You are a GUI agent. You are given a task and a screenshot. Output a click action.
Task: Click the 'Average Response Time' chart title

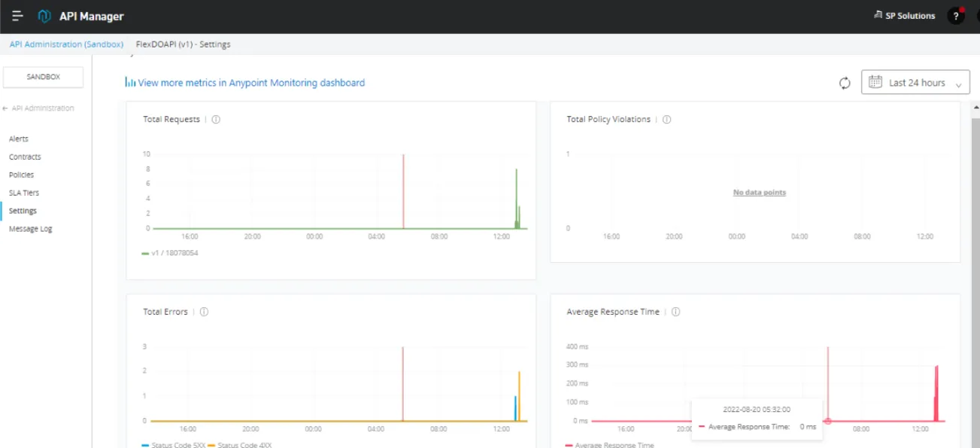coord(613,312)
